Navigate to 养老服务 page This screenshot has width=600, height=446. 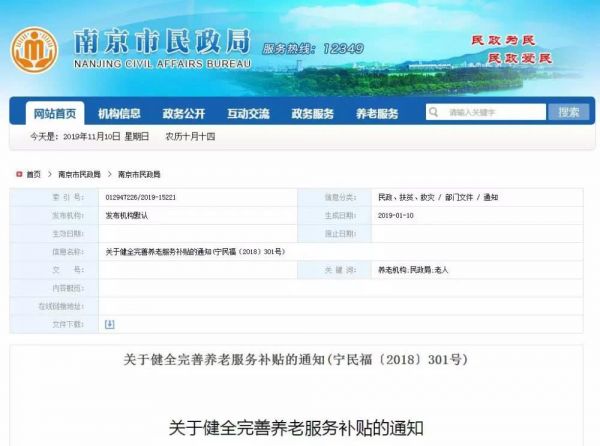coord(377,113)
